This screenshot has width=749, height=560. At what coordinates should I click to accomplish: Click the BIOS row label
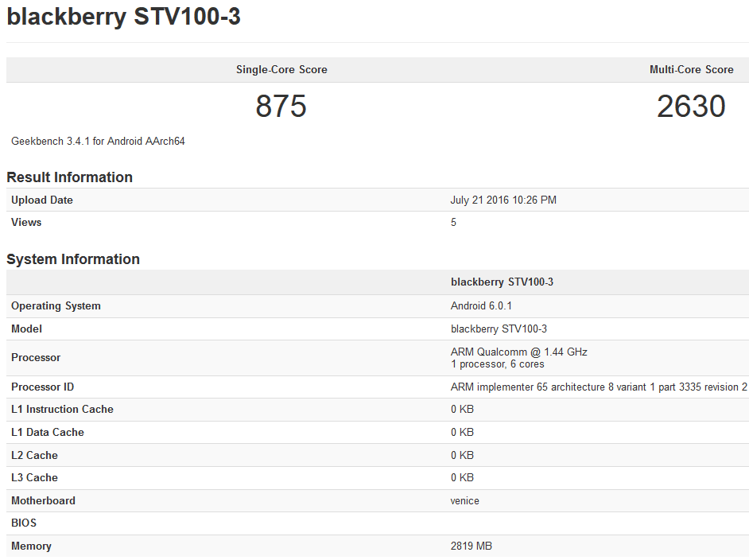24,523
